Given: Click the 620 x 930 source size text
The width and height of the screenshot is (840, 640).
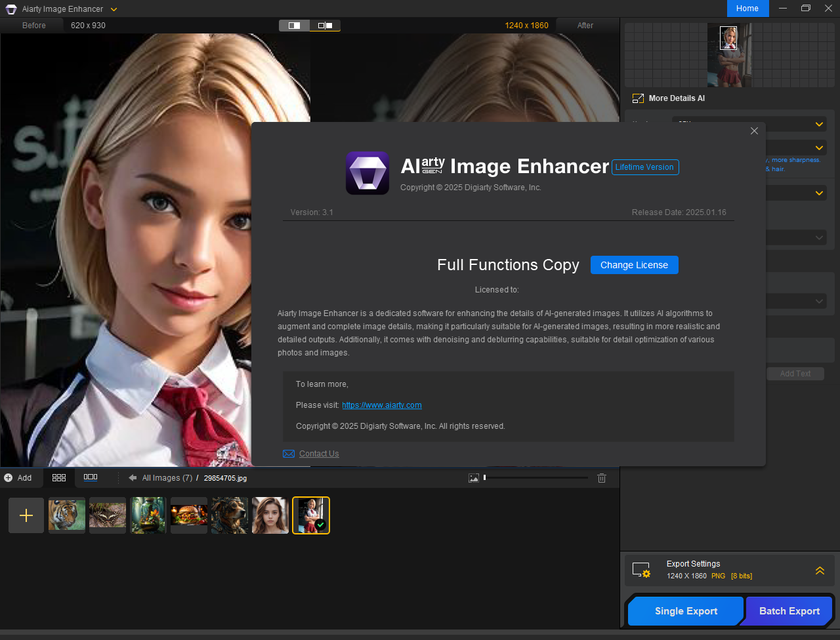Looking at the screenshot, I should [x=88, y=26].
